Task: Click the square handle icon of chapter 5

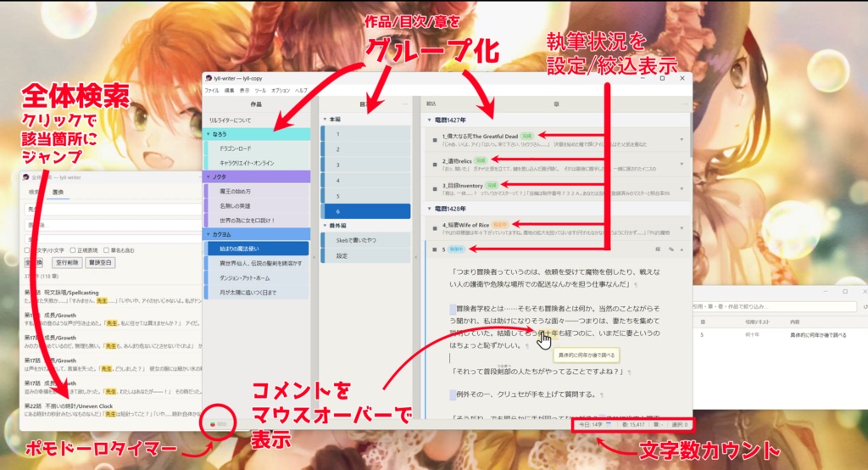Action: 435,249
